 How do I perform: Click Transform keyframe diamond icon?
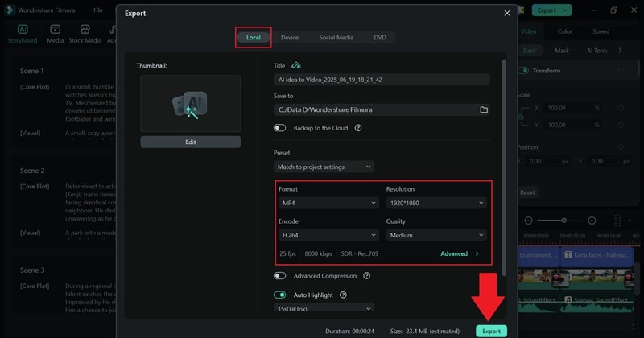point(621,71)
